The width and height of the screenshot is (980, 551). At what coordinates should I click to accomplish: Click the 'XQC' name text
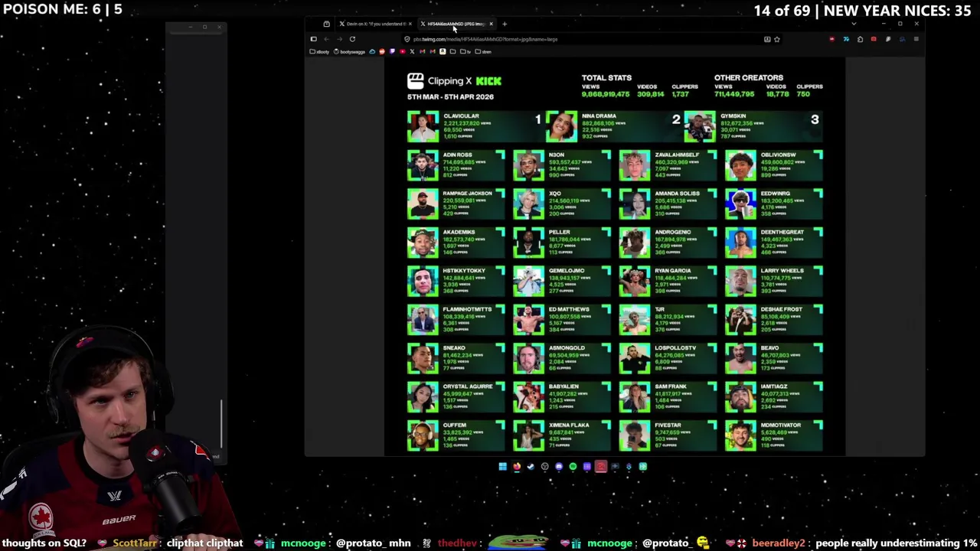[x=554, y=193]
